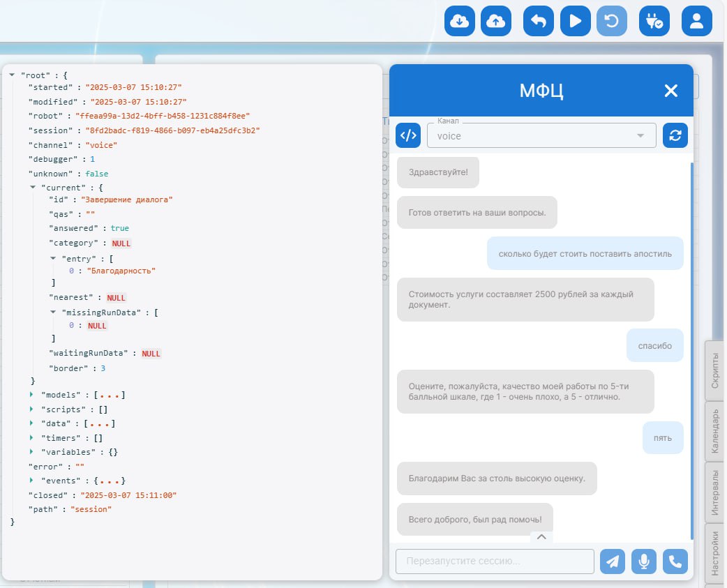Activate the microphone button

click(644, 561)
